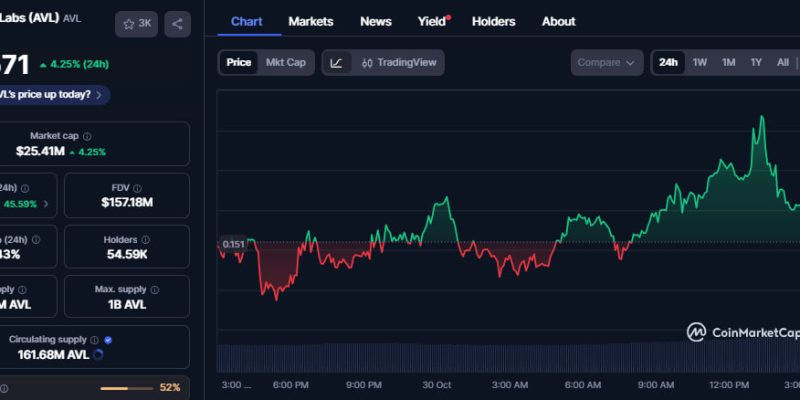The image size is (800, 400).
Task: Select the 1W time range
Action: [700, 62]
